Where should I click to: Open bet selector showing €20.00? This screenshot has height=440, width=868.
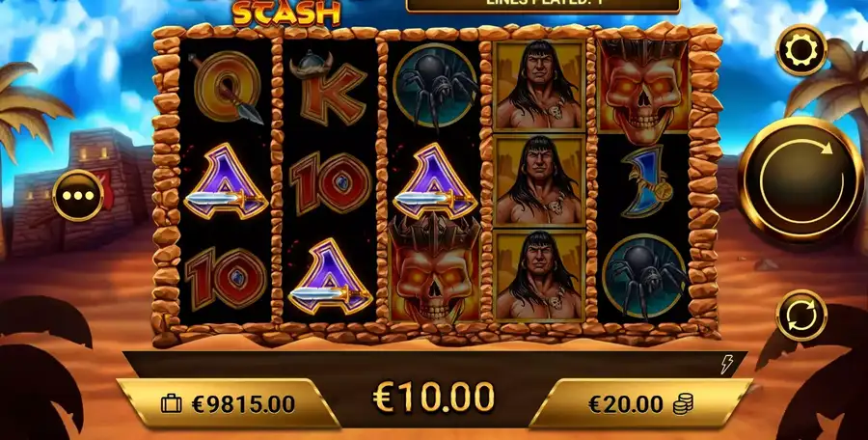[640, 404]
